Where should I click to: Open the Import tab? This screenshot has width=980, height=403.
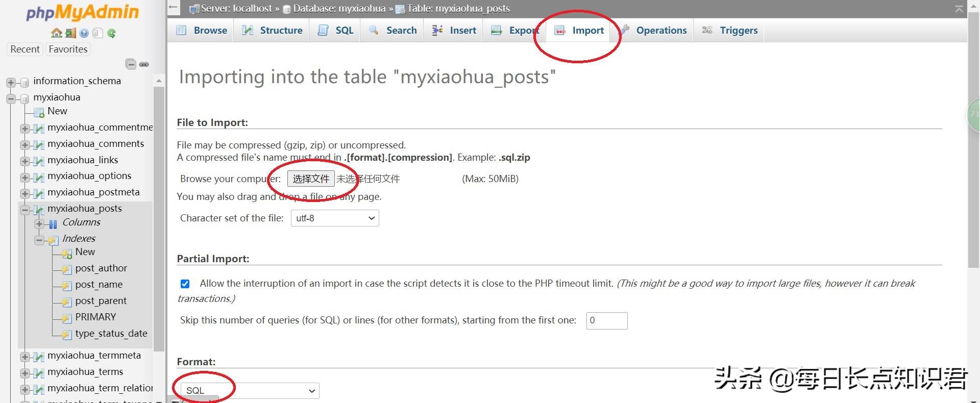[x=579, y=31]
